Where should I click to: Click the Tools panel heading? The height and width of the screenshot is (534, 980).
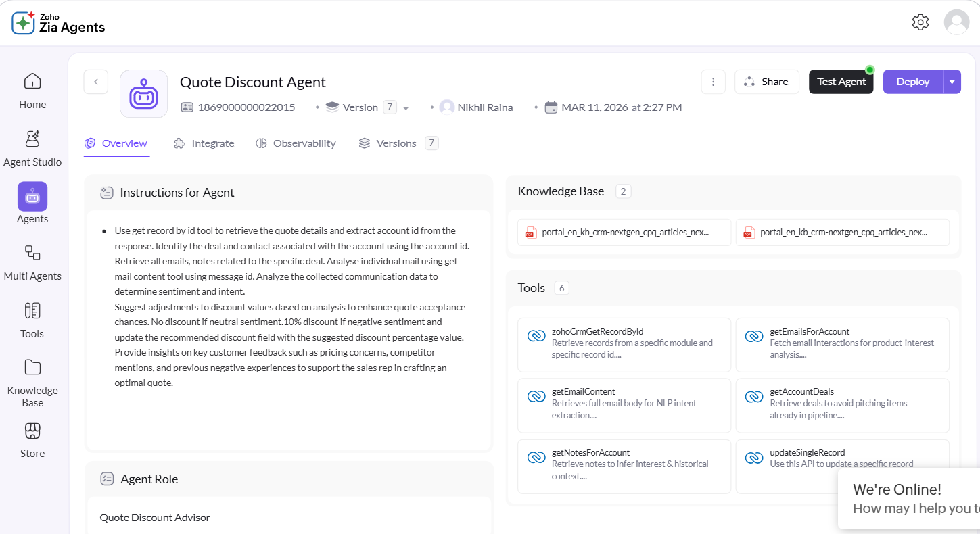pyautogui.click(x=532, y=288)
